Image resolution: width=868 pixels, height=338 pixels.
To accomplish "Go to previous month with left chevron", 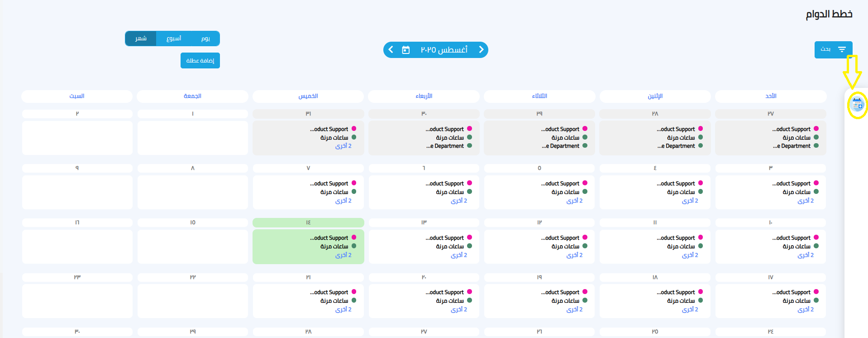I will 391,50.
